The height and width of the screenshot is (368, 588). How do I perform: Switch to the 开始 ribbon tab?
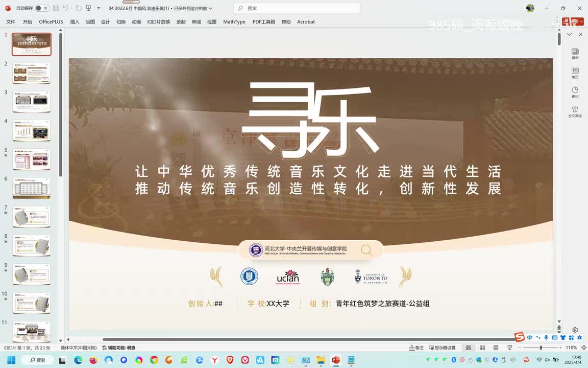pos(28,22)
